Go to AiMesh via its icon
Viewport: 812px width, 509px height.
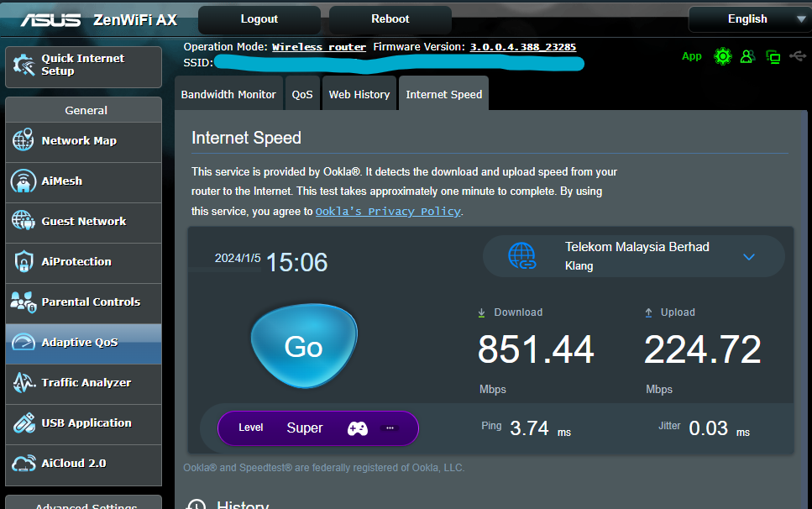click(24, 181)
